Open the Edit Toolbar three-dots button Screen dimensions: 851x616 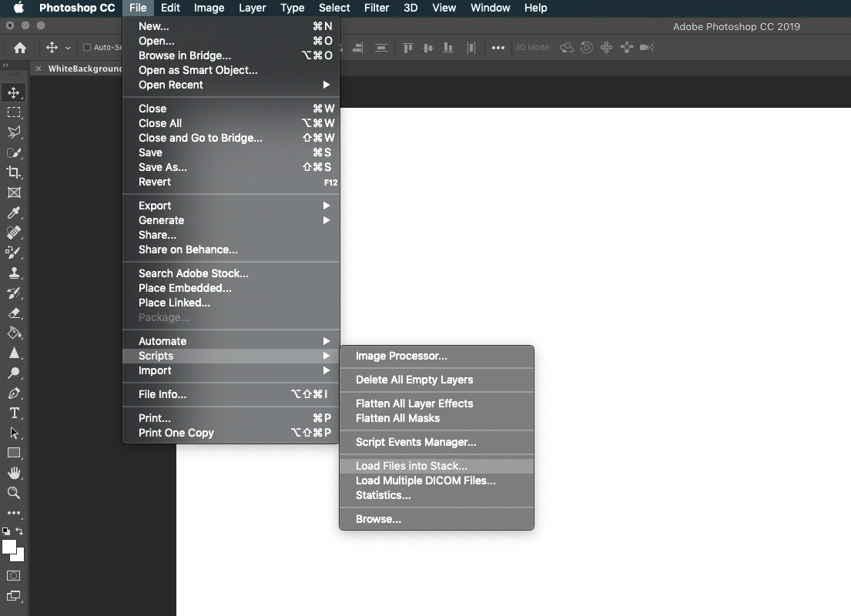14,513
